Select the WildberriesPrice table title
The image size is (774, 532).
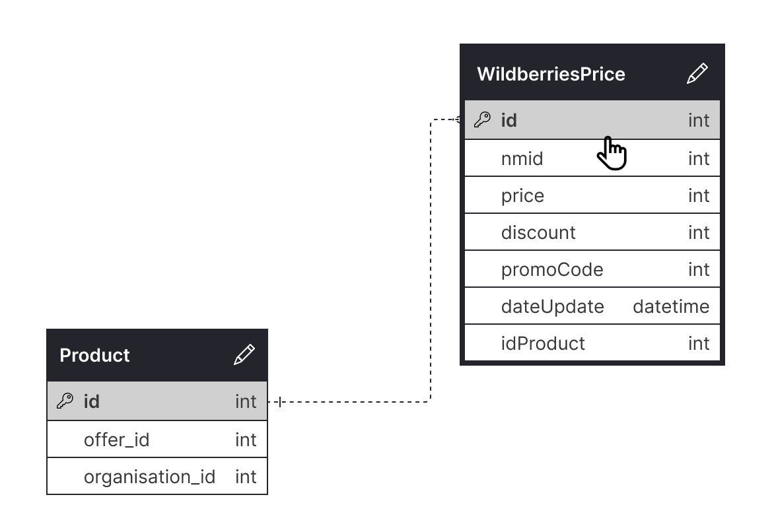(x=551, y=74)
